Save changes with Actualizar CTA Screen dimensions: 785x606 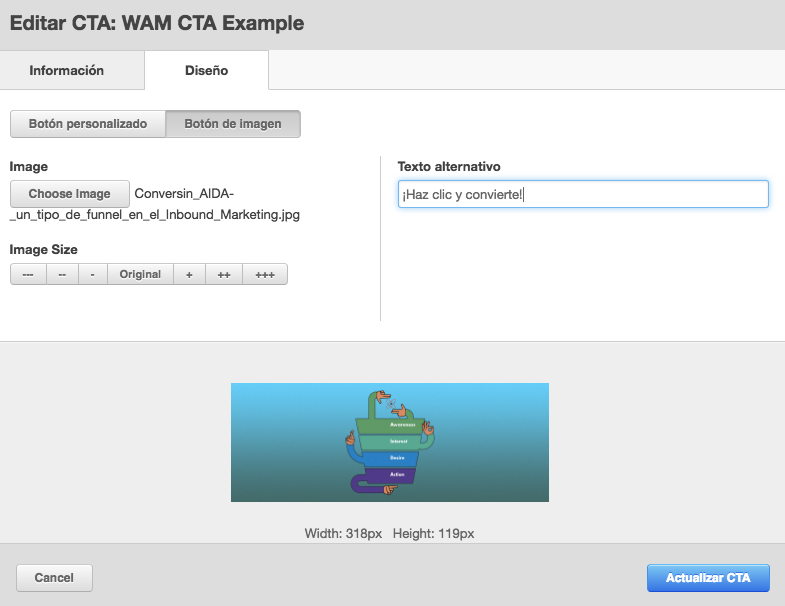point(708,578)
